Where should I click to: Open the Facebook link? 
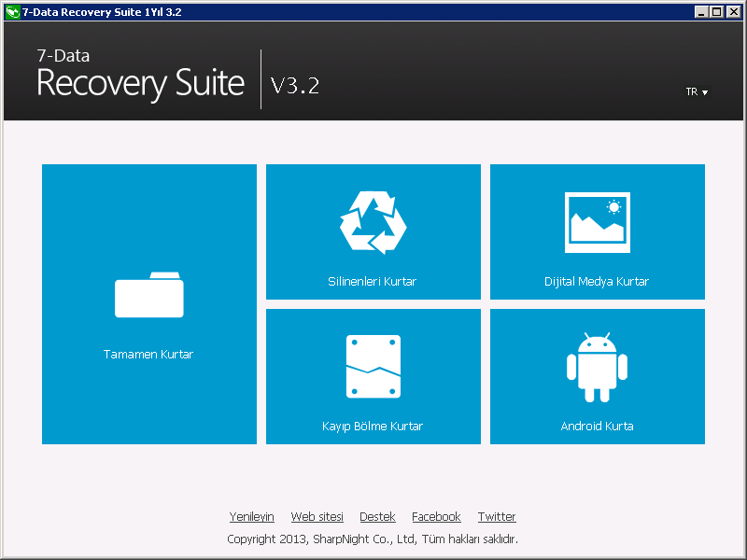coord(436,517)
